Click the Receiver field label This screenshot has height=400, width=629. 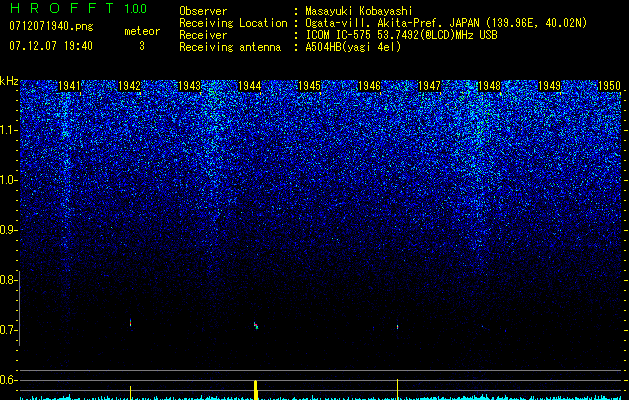203,35
